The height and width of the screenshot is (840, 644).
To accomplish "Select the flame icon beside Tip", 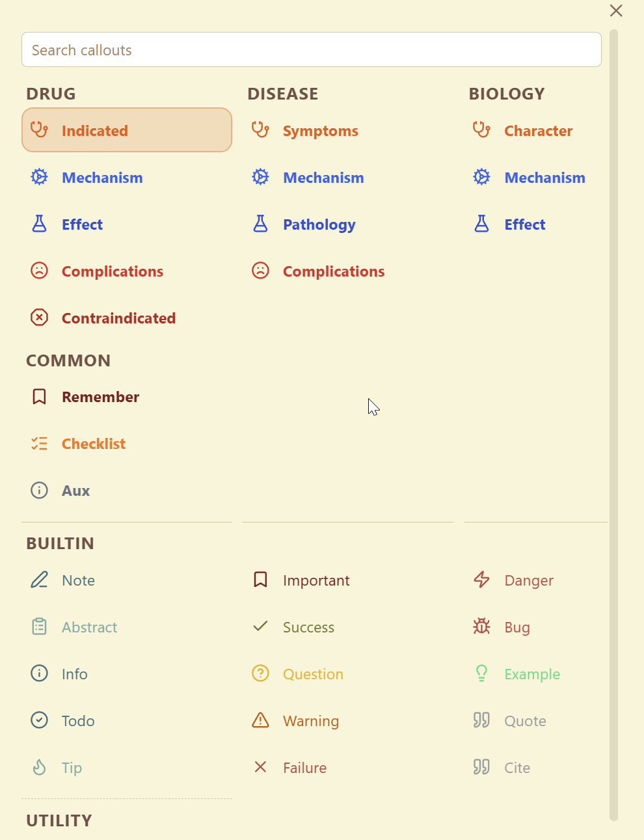I will pos(39,767).
